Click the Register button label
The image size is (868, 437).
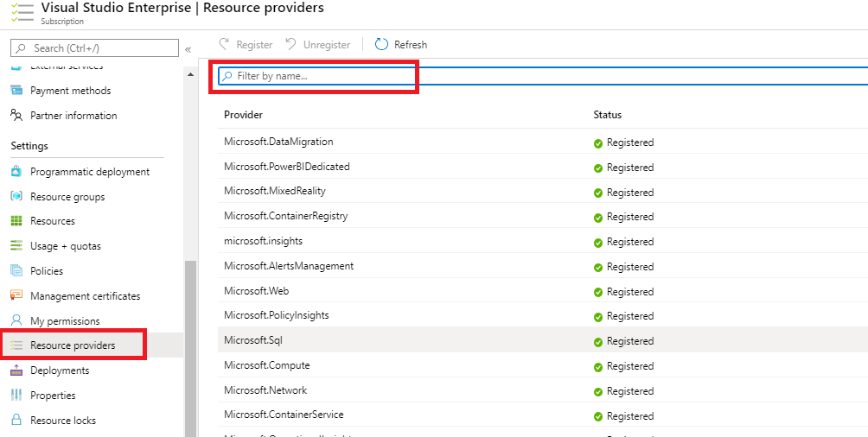click(x=254, y=45)
